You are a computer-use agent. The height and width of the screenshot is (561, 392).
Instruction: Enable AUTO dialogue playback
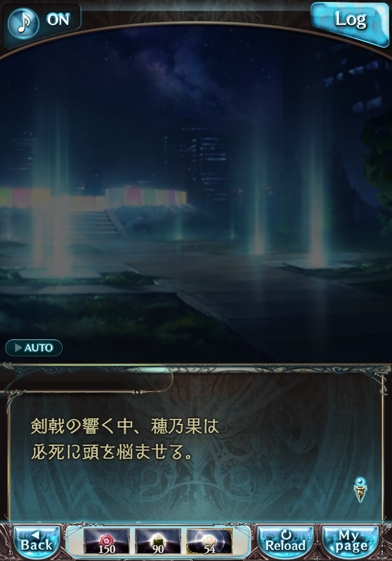tap(34, 347)
